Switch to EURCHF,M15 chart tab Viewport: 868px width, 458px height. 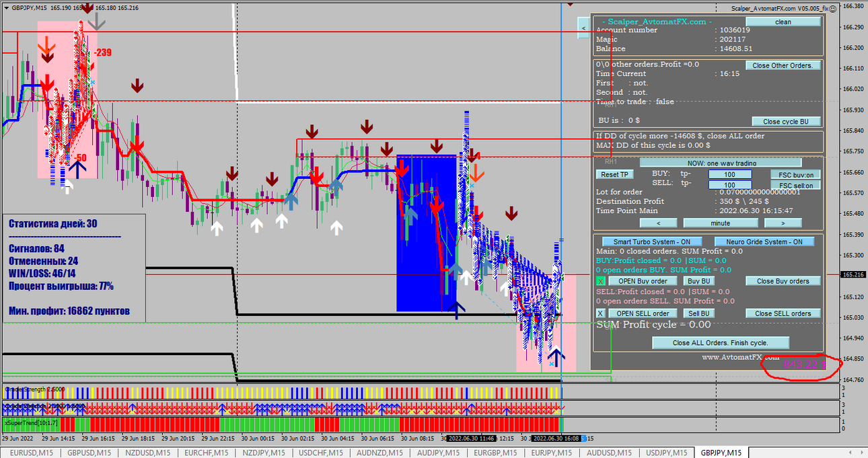point(207,453)
